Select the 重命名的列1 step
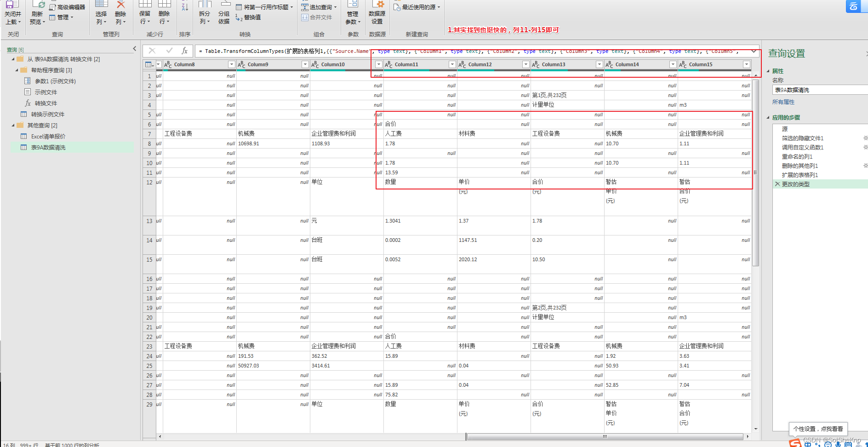The width and height of the screenshot is (868, 447). pos(797,157)
